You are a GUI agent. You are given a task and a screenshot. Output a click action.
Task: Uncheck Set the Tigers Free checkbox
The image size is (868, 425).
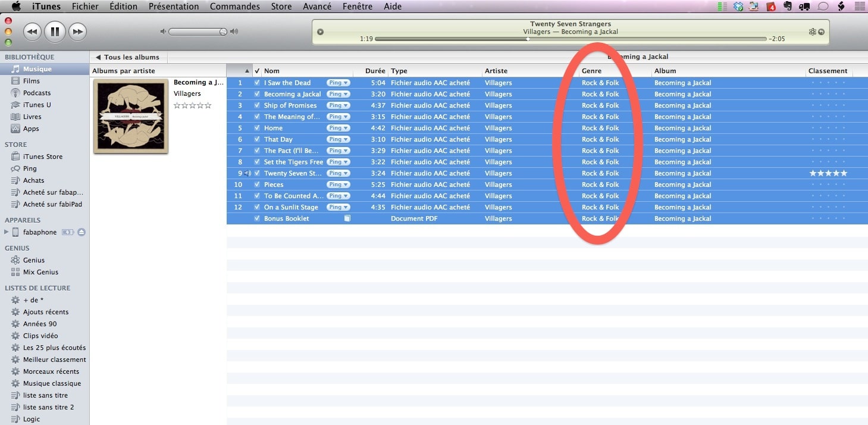(x=257, y=162)
